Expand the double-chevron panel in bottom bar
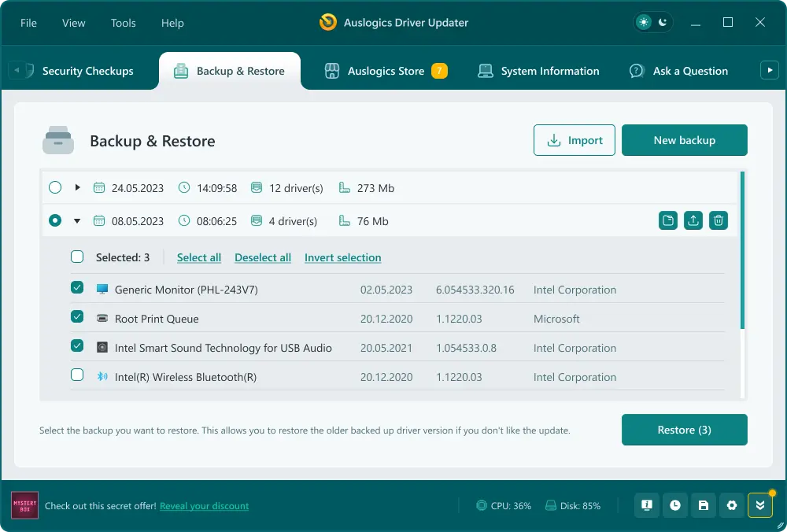 pyautogui.click(x=760, y=505)
